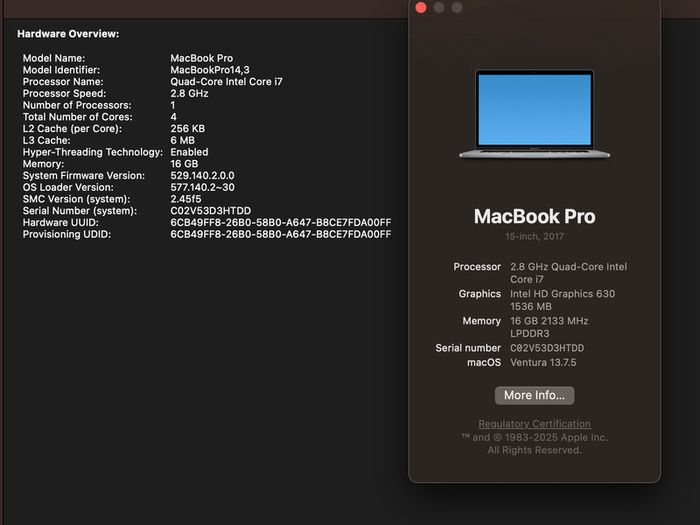Click the Number of Processors label
This screenshot has height=525, width=700.
(77, 105)
